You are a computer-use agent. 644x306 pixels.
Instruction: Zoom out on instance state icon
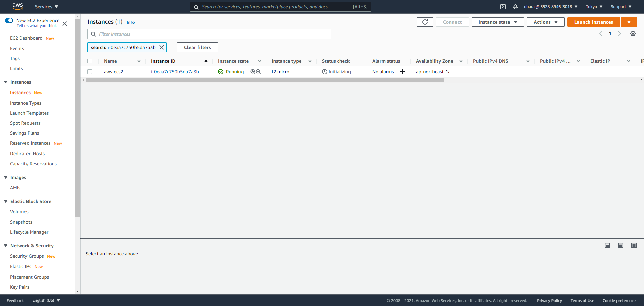(x=258, y=72)
